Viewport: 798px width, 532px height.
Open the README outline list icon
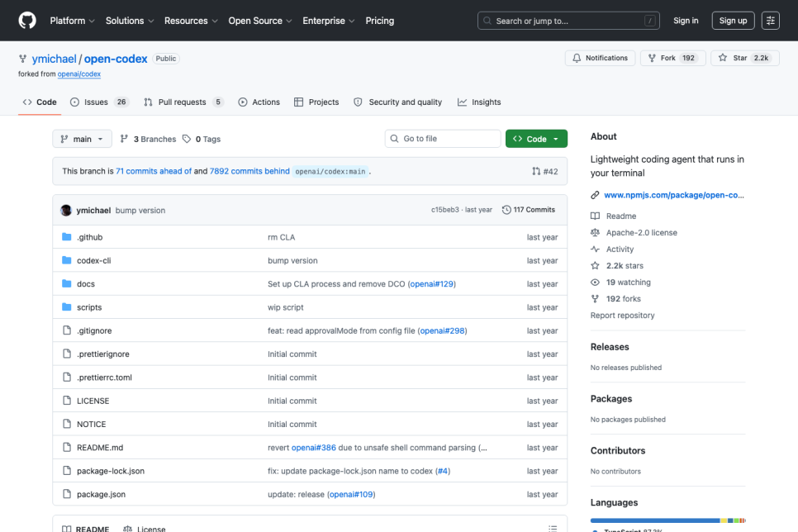(x=553, y=528)
